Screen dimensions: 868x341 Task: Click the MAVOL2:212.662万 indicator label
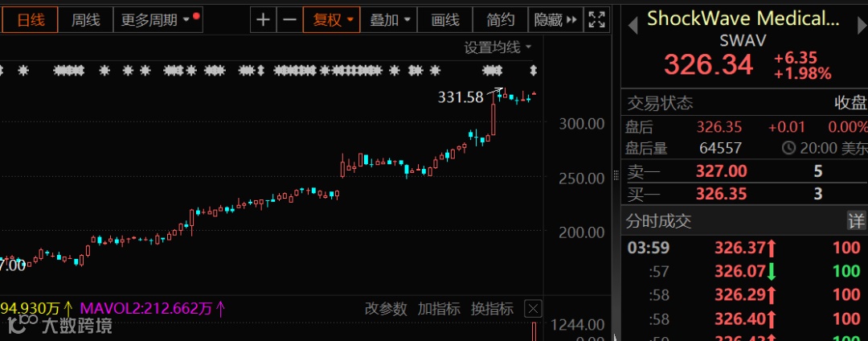tap(146, 308)
